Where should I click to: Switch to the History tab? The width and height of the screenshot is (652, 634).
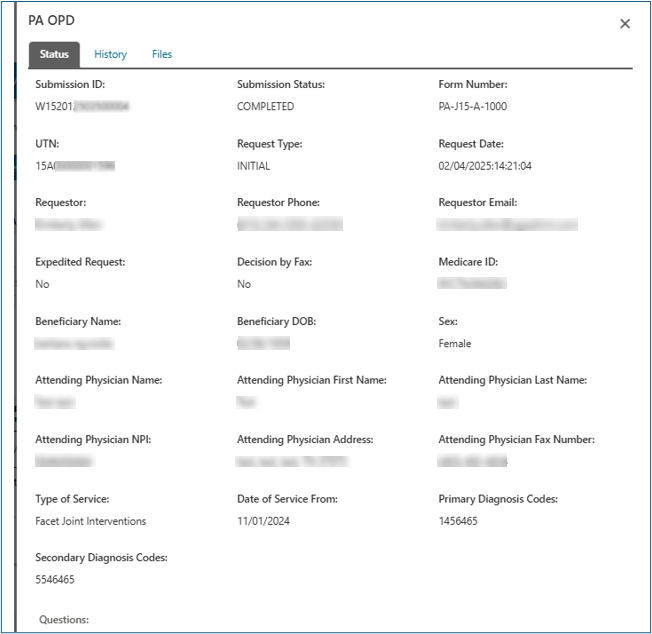click(110, 54)
